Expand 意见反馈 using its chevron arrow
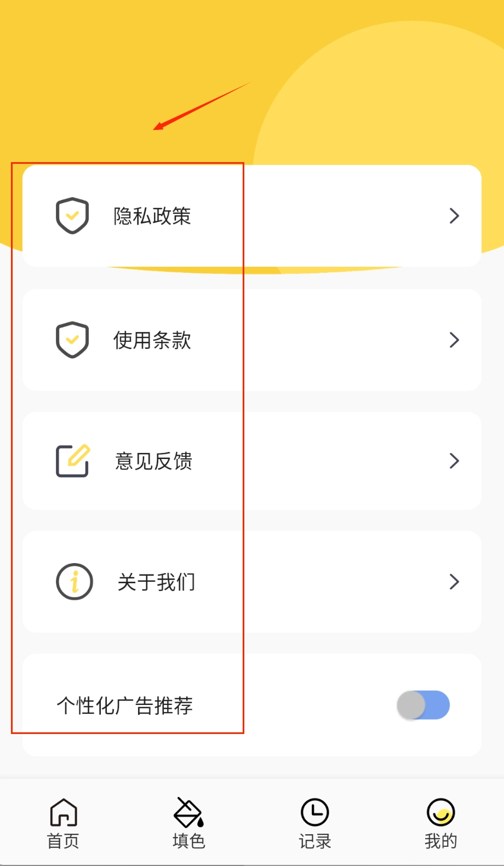504x866 pixels. 454,461
